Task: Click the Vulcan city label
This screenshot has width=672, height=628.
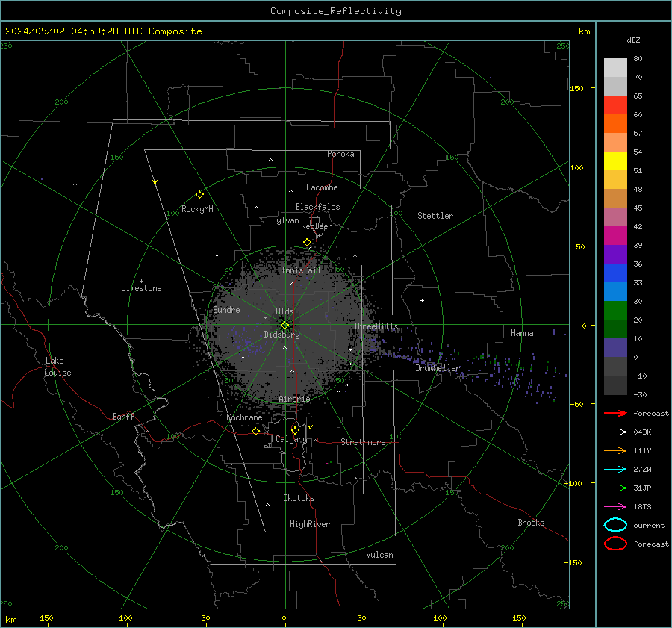Action: coord(380,555)
